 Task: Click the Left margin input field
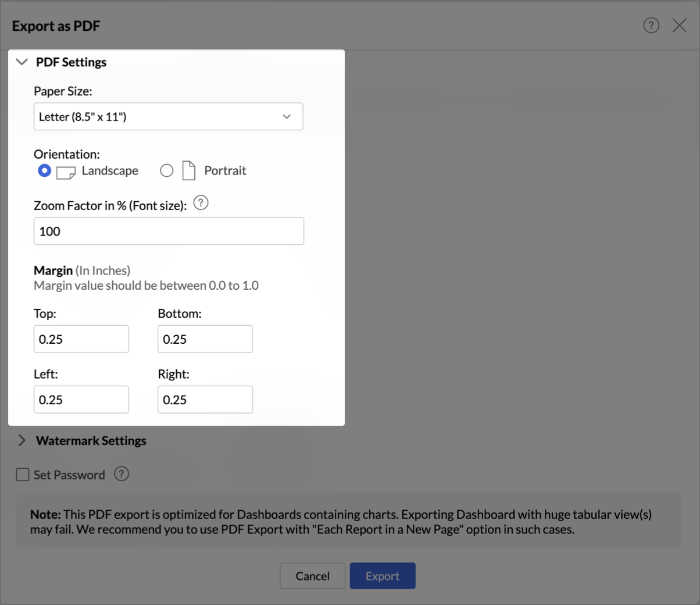[81, 400]
